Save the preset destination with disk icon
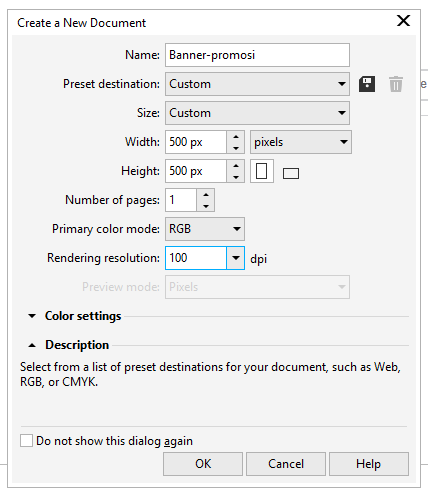Viewport: 428px width, 494px height. [367, 84]
